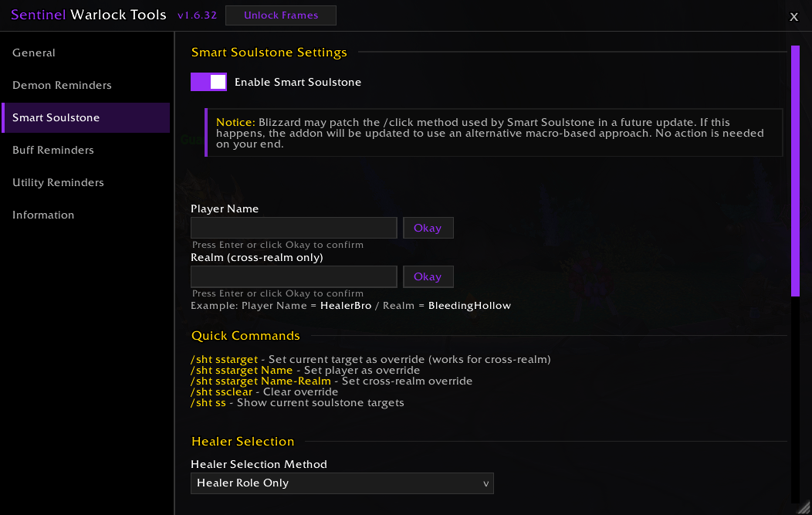The image size is (812, 515).
Task: Open Healer Selection Method dropdown
Action: click(342, 483)
